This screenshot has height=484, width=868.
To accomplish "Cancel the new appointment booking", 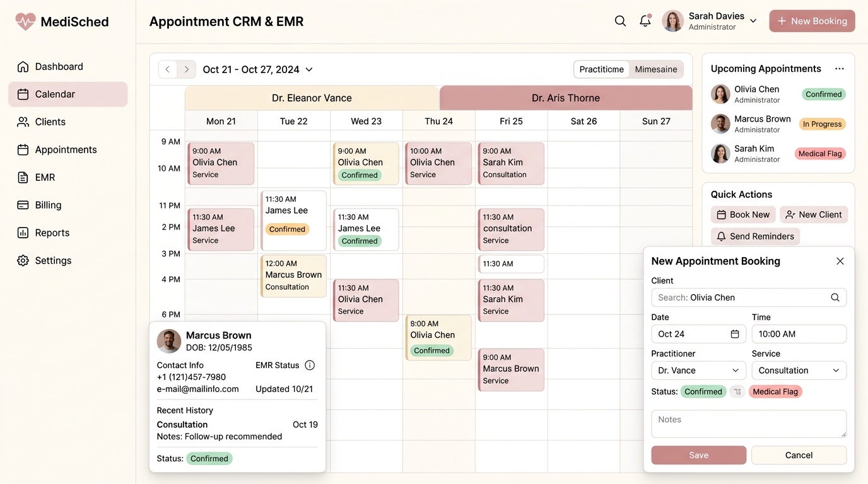I will click(799, 455).
